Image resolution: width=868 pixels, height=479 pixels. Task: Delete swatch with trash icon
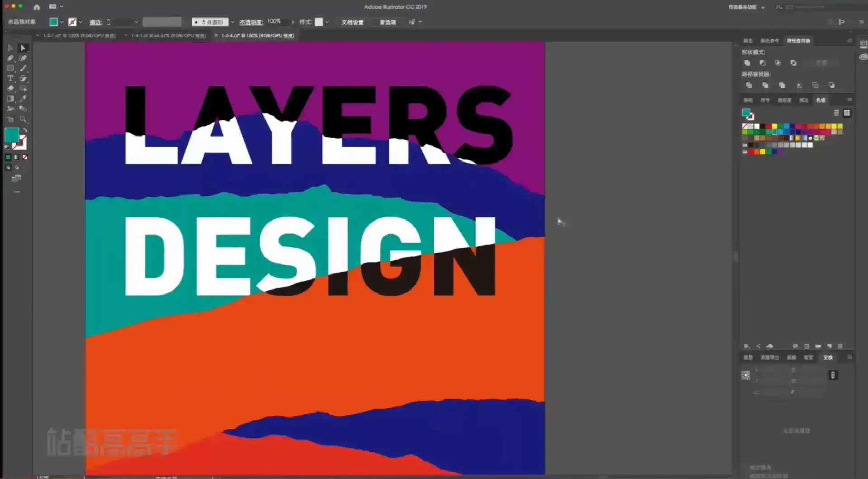tap(840, 346)
